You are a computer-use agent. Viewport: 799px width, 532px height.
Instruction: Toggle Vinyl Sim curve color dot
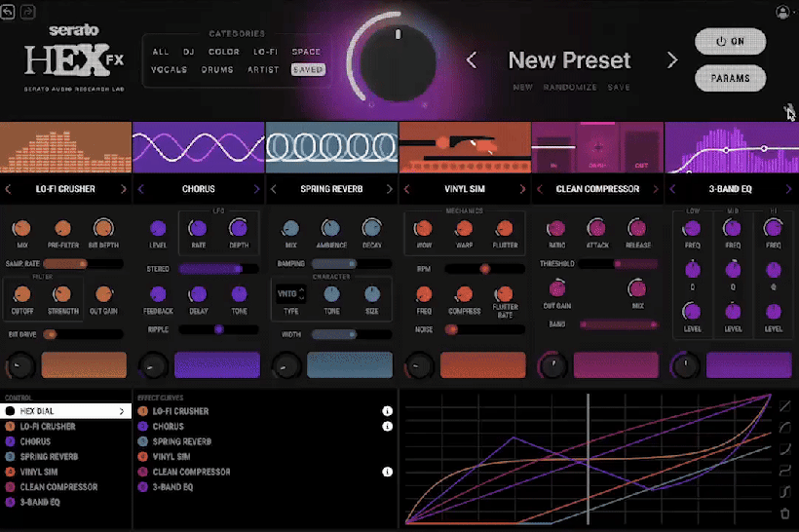[x=142, y=457]
